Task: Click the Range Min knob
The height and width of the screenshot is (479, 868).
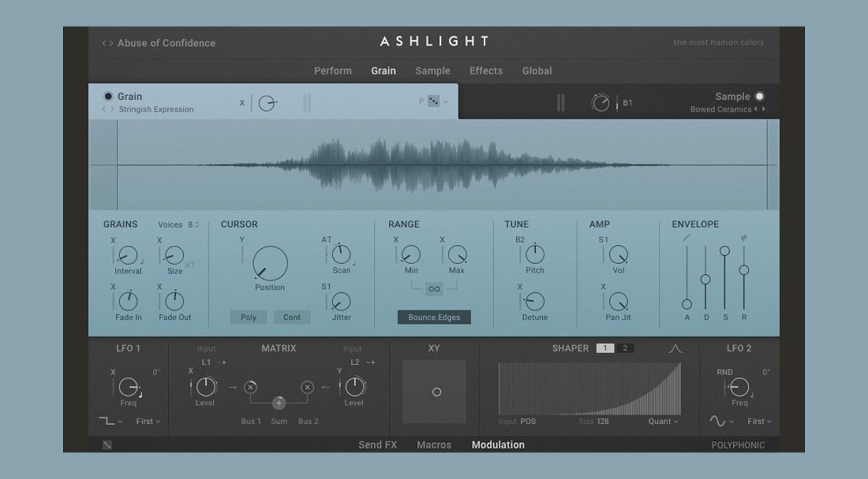Action: (x=411, y=255)
